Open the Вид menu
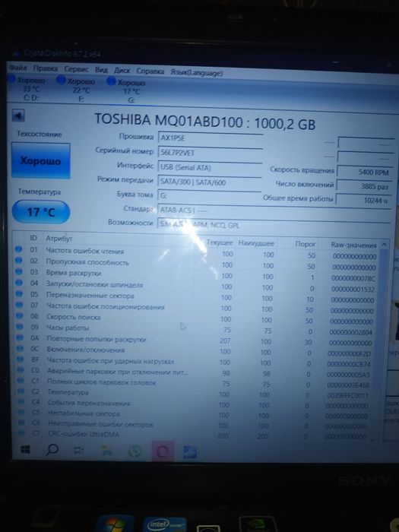399x532 pixels. point(101,70)
